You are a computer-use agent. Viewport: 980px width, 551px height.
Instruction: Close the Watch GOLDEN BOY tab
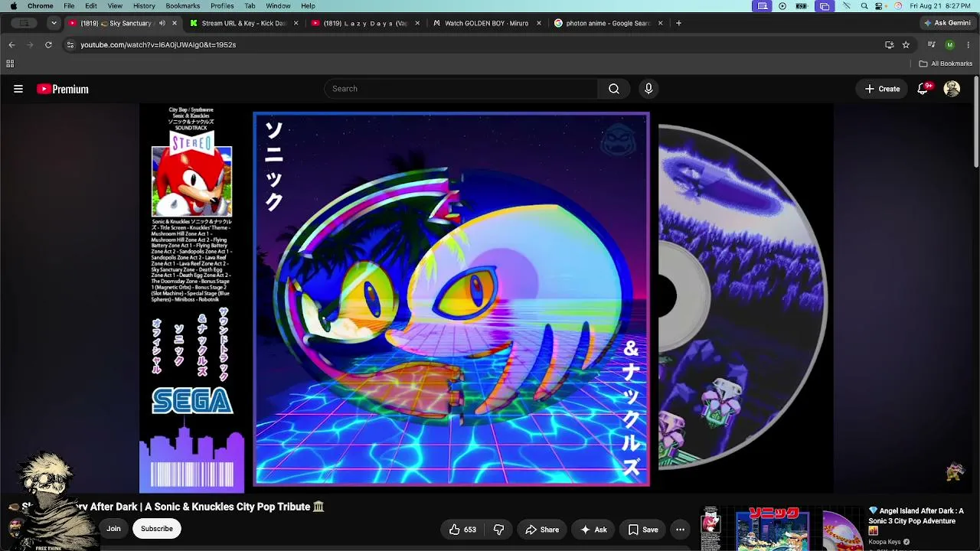point(539,23)
